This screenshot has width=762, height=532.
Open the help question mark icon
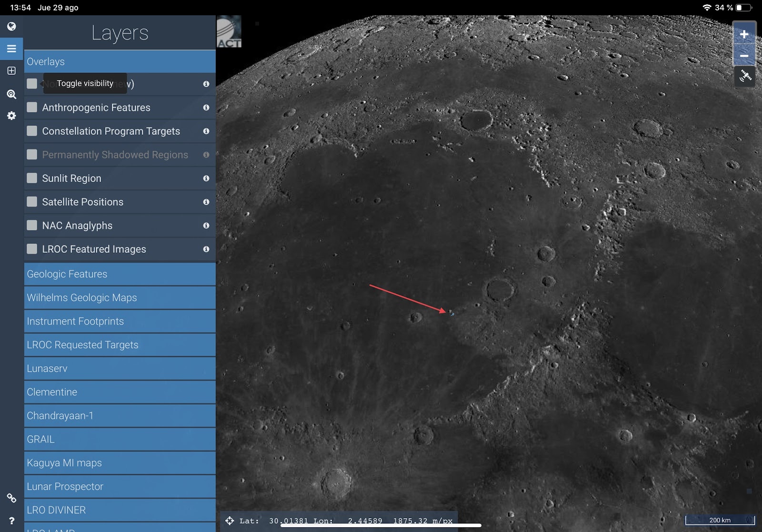[x=11, y=521]
